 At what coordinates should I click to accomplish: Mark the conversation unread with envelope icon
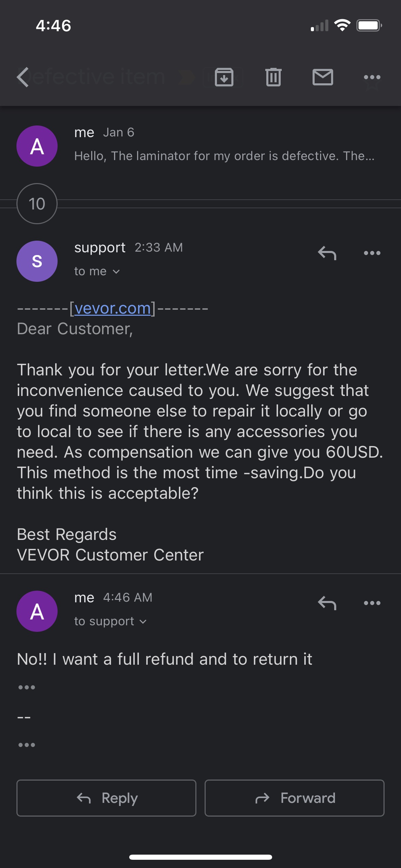coord(323,77)
